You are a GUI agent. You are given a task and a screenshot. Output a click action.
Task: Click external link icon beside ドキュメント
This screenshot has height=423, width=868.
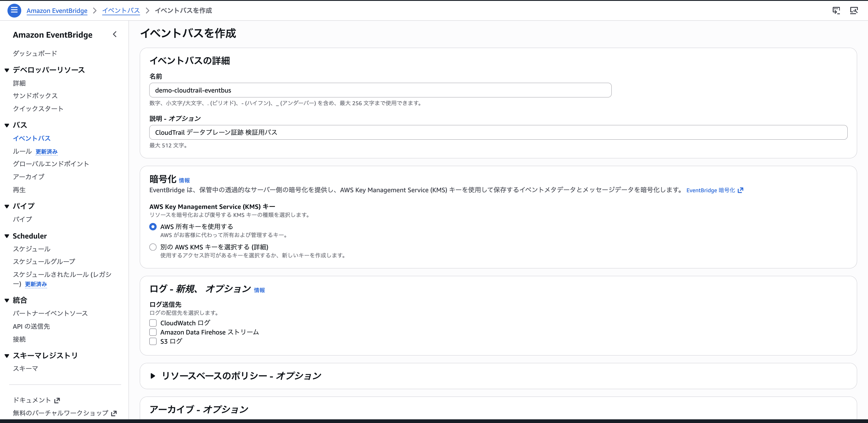(57, 400)
